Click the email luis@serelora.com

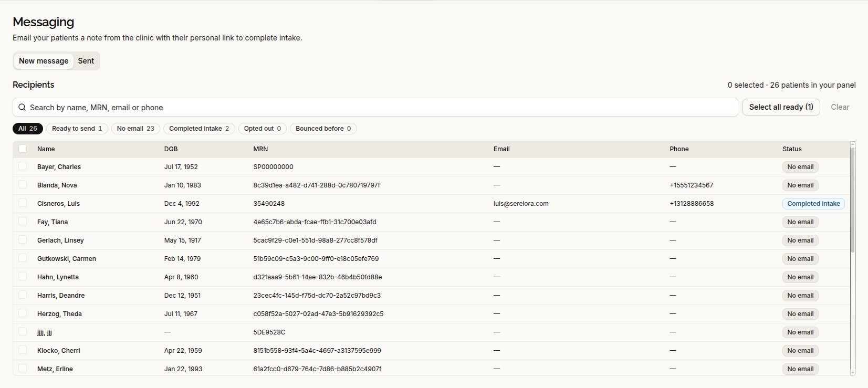click(521, 204)
